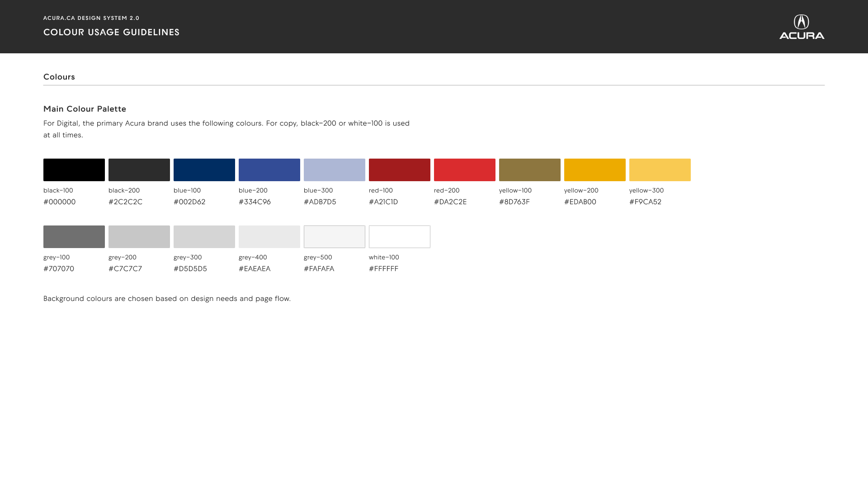Viewport: 868px width, 488px height.
Task: Choose the pale yellow-300 swatch
Action: coord(660,170)
